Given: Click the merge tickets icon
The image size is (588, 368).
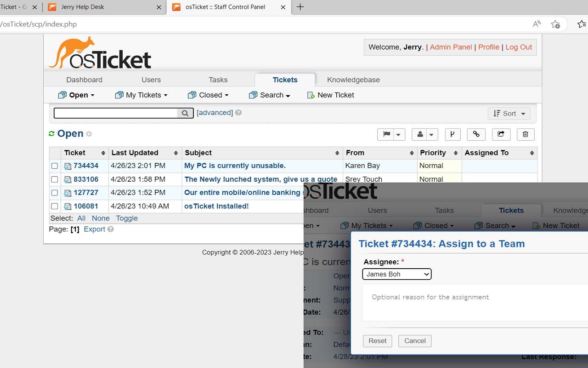Looking at the screenshot, I should [x=452, y=134].
